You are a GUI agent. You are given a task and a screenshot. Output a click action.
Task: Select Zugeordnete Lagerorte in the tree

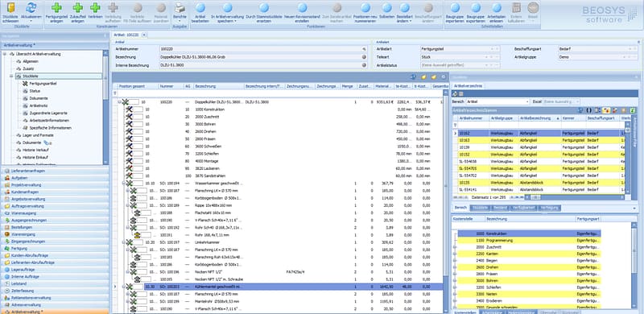(x=48, y=113)
